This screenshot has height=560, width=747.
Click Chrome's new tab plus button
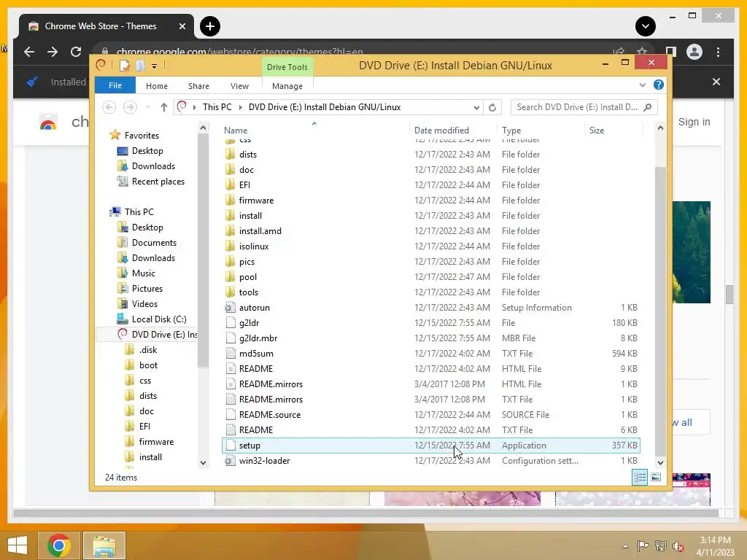pyautogui.click(x=210, y=26)
